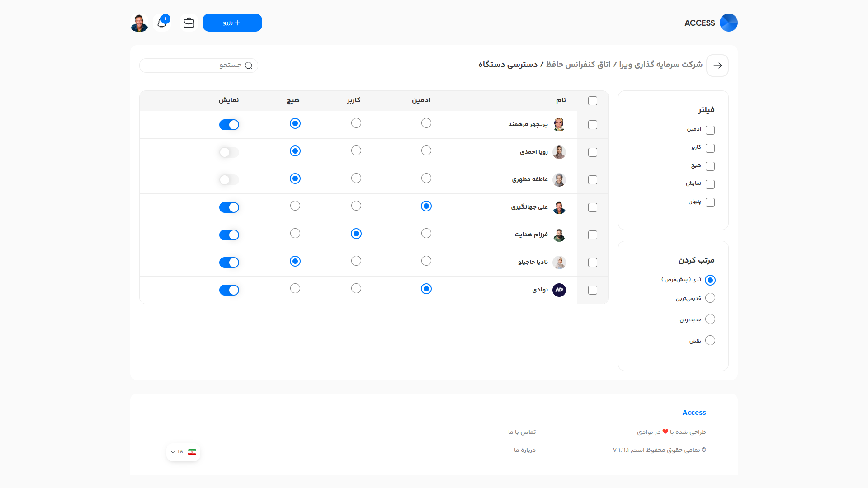The height and width of the screenshot is (488, 868).
Task: Sort by جدیدترین option
Action: (710, 319)
